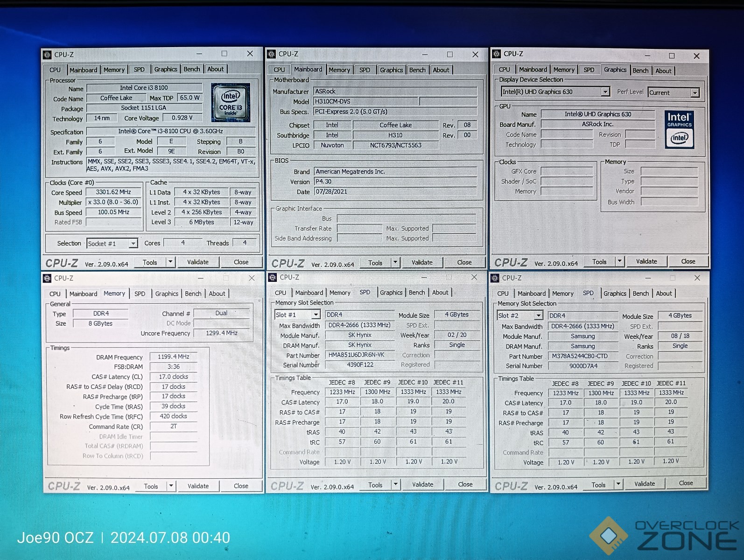Click the CPU-Z title icon of the Mainboard window
The image size is (744, 560).
click(272, 54)
